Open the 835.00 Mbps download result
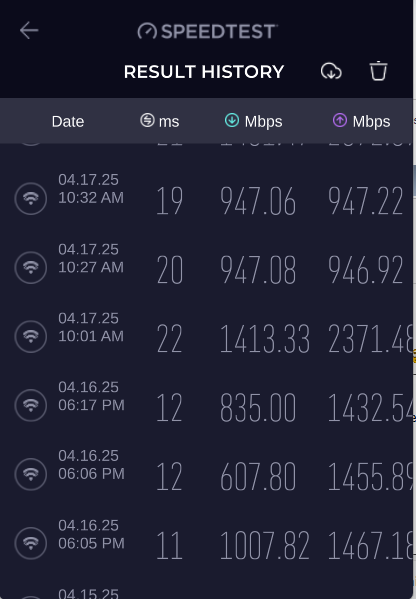The image size is (416, 599). tap(258, 408)
